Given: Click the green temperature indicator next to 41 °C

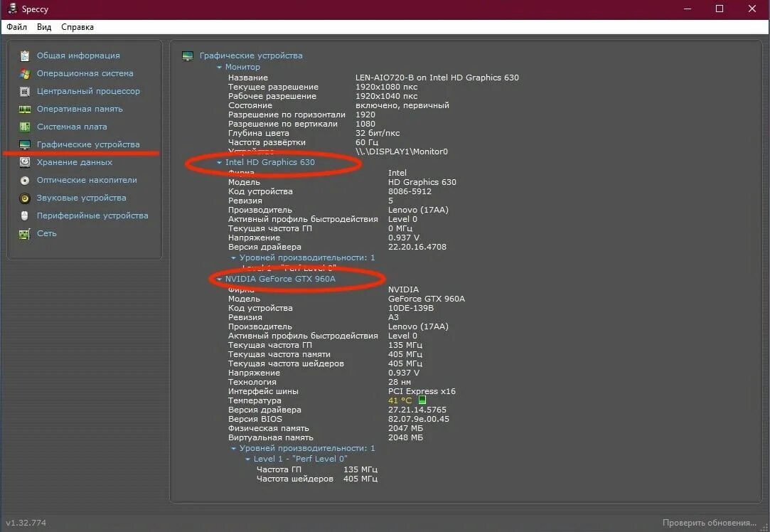Looking at the screenshot, I should coord(422,400).
